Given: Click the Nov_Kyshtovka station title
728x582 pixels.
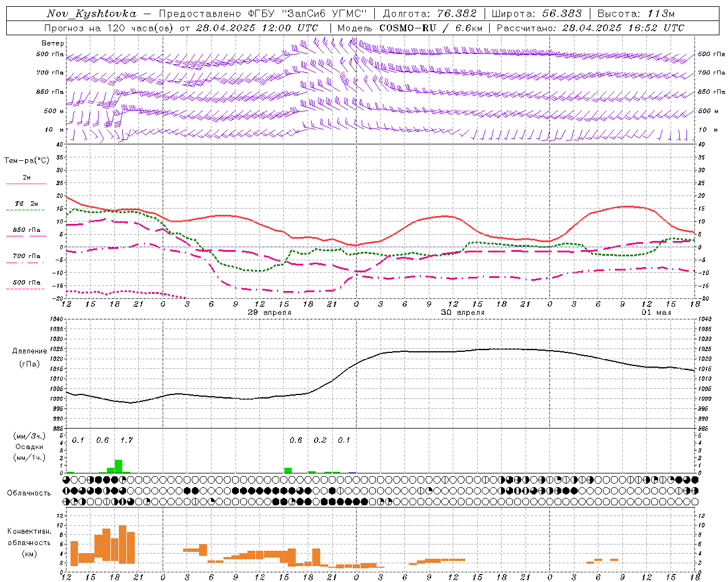Looking at the screenshot, I should point(92,14).
